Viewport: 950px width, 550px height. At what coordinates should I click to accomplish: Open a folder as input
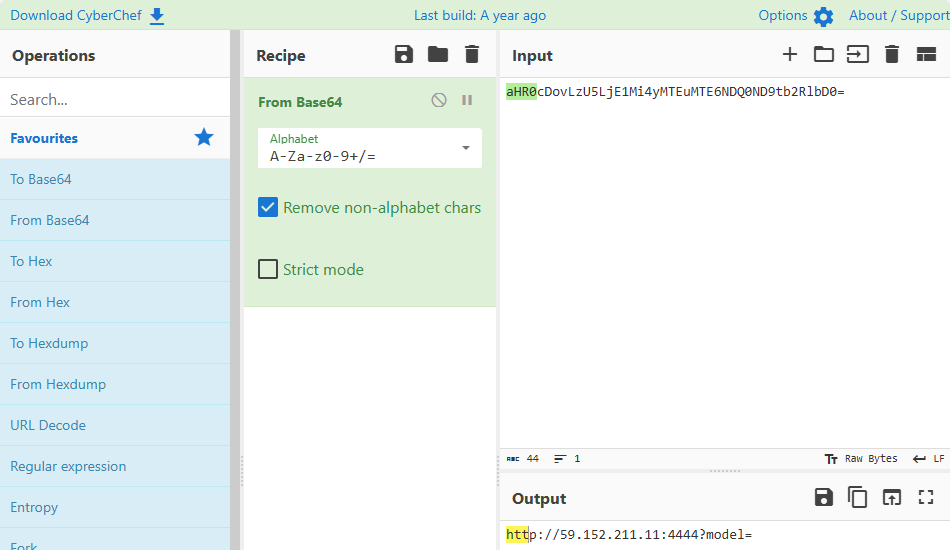coord(823,55)
